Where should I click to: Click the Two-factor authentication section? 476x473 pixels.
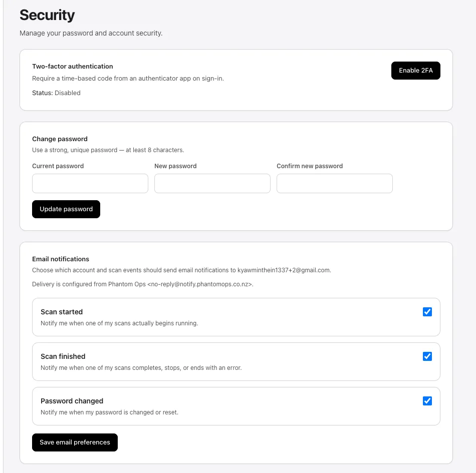73,66
